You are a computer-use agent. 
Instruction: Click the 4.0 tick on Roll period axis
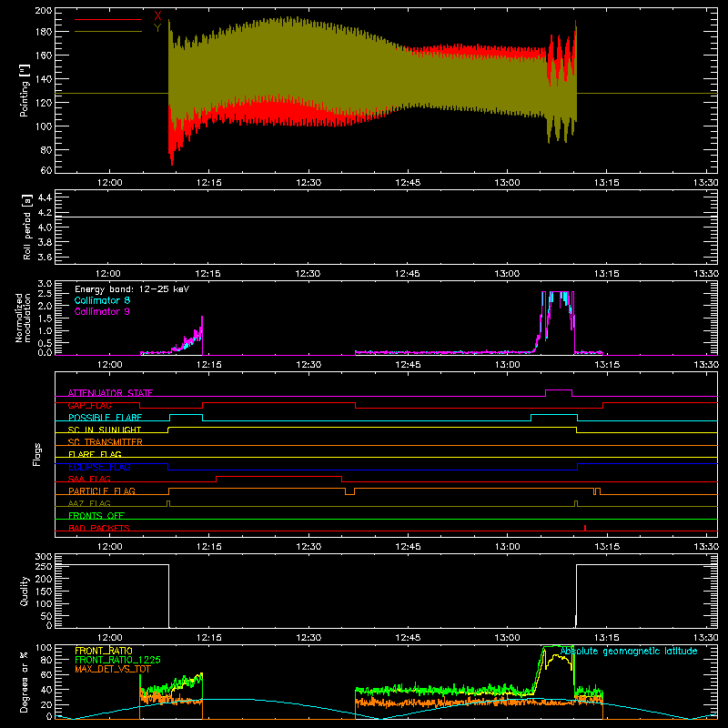(45, 227)
